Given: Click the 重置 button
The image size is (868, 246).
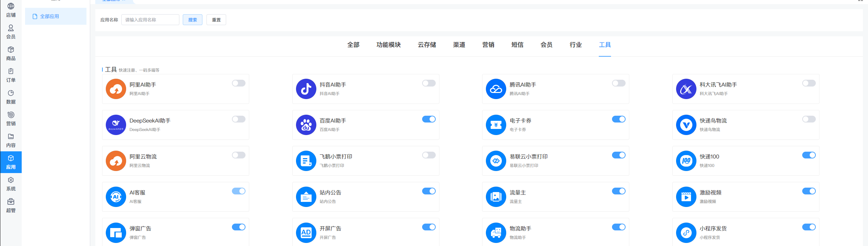Looking at the screenshot, I should point(216,20).
